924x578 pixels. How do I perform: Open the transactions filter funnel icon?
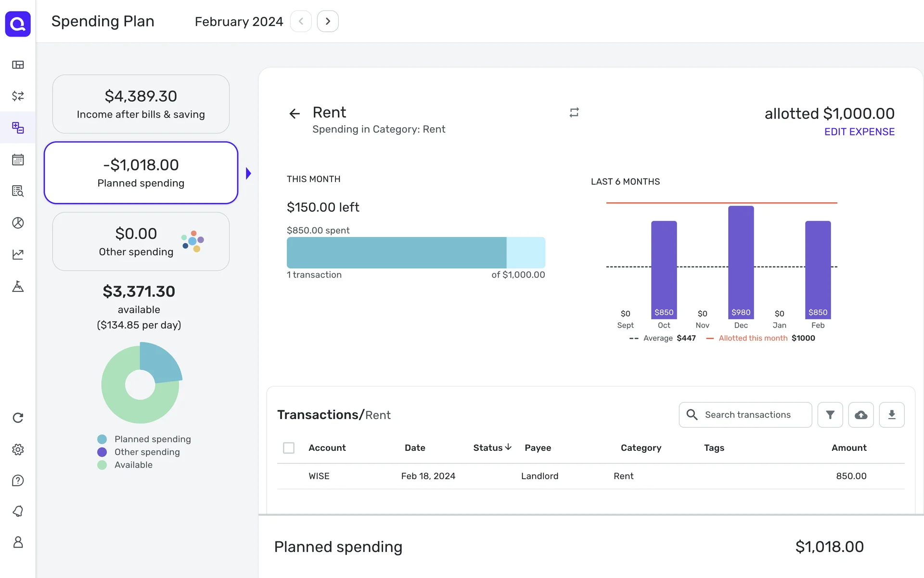[x=830, y=415]
